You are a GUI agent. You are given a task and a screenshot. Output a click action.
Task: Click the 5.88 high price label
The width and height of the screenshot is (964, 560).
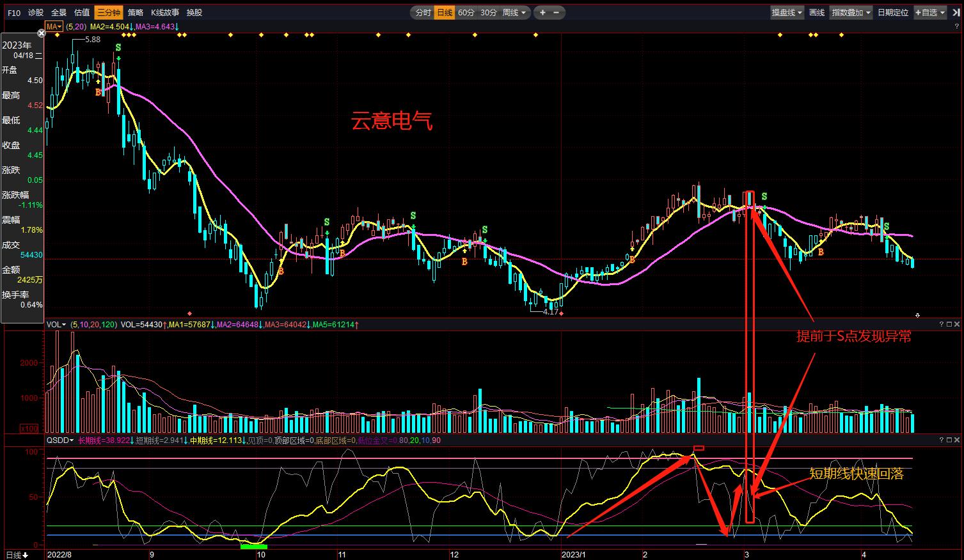point(93,40)
